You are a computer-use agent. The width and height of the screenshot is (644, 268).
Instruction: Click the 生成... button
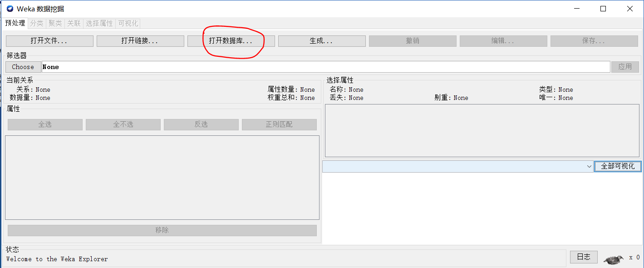tap(322, 41)
